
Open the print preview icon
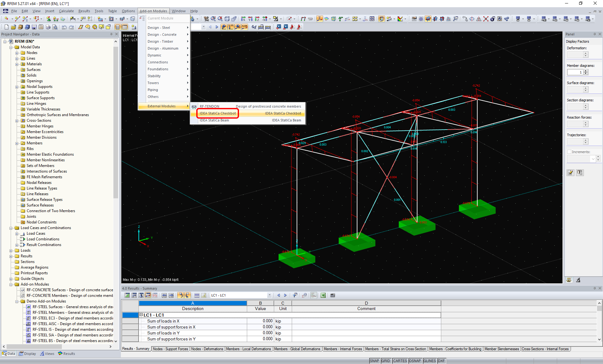pyautogui.click(x=55, y=27)
